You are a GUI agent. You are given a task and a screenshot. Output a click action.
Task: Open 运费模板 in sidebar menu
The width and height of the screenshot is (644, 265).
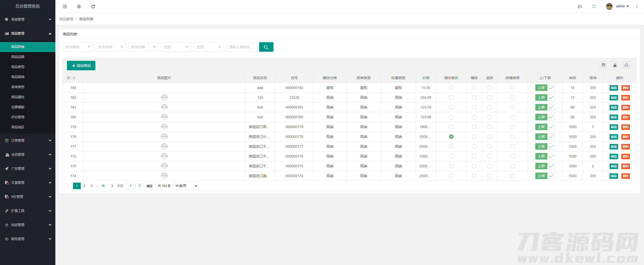[18, 107]
